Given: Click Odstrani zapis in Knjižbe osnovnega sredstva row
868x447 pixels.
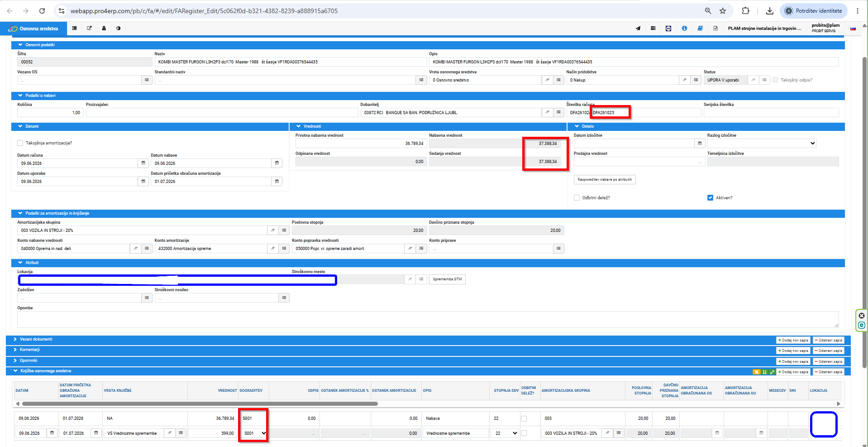Looking at the screenshot, I should pos(829,372).
